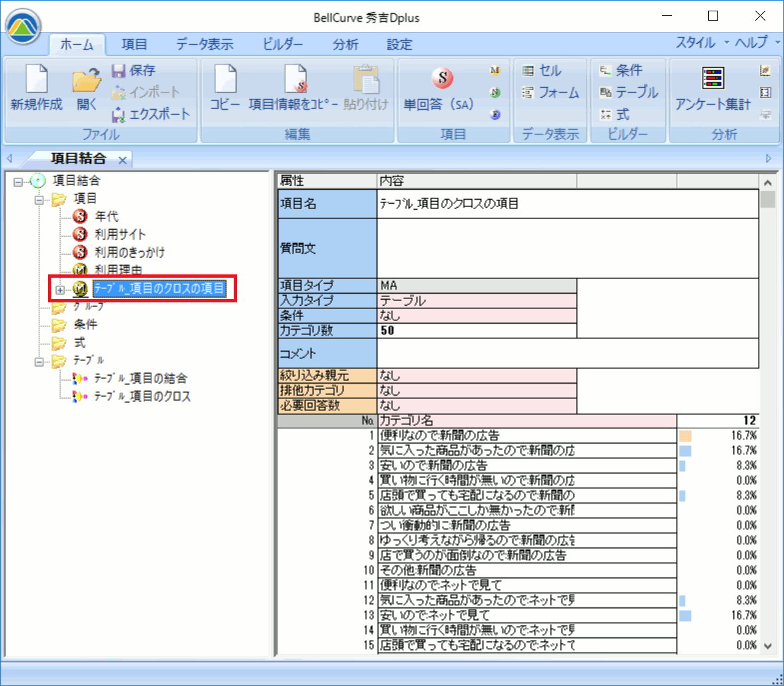Click the small yellow M item icon
This screenshot has height=686, width=784.
tap(495, 71)
